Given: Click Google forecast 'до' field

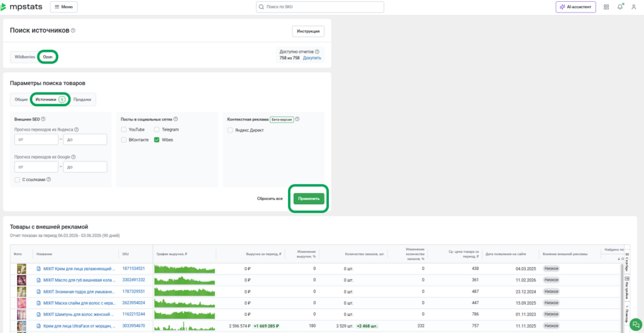Looking at the screenshot, I should pyautogui.click(x=85, y=167).
